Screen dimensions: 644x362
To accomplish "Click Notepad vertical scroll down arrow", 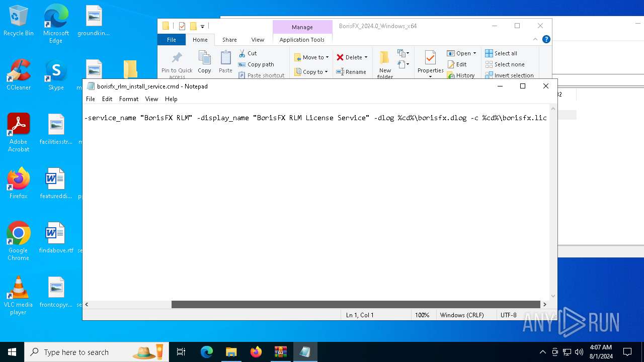I will (x=553, y=296).
